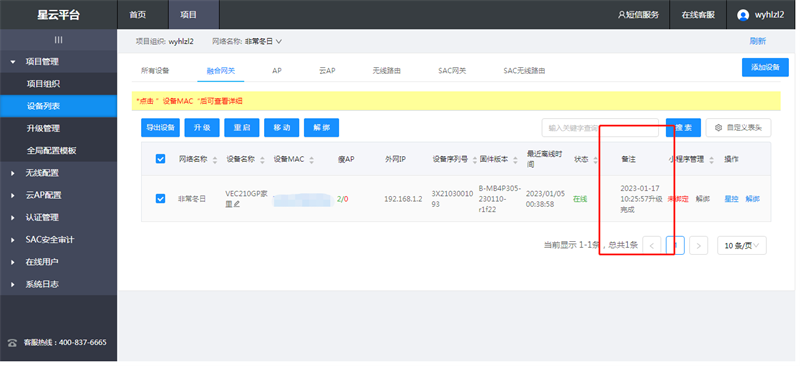Click the 192.168.1.2 external IP cell

403,199
